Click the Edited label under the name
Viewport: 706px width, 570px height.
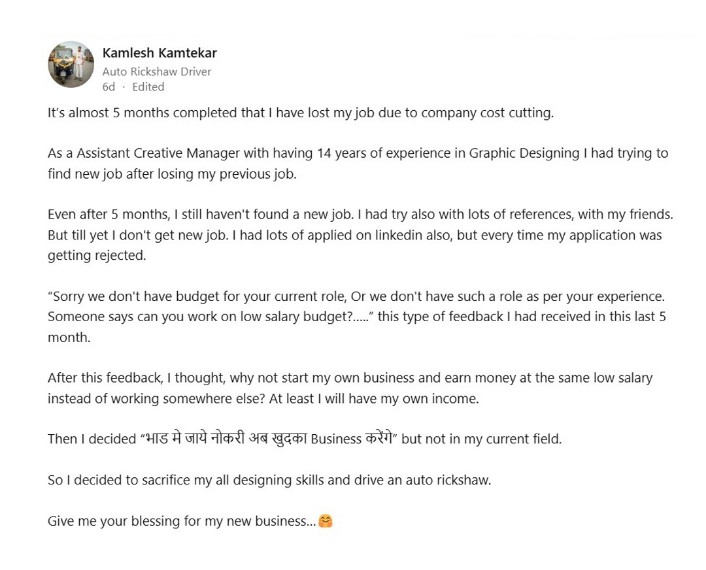tap(148, 87)
